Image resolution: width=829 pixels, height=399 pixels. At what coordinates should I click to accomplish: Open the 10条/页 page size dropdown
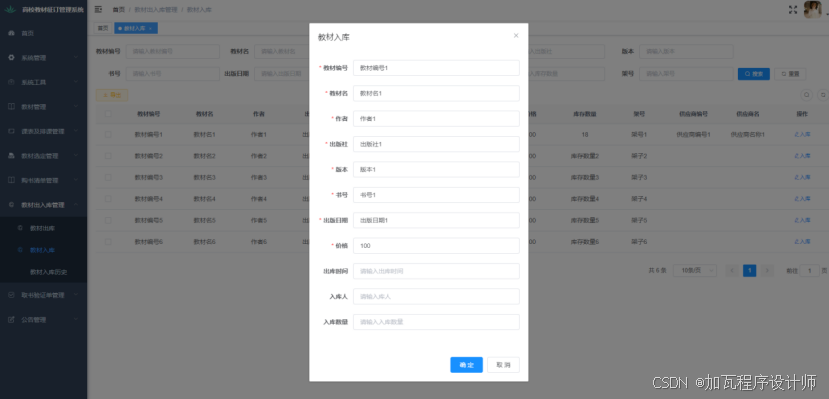pyautogui.click(x=695, y=271)
